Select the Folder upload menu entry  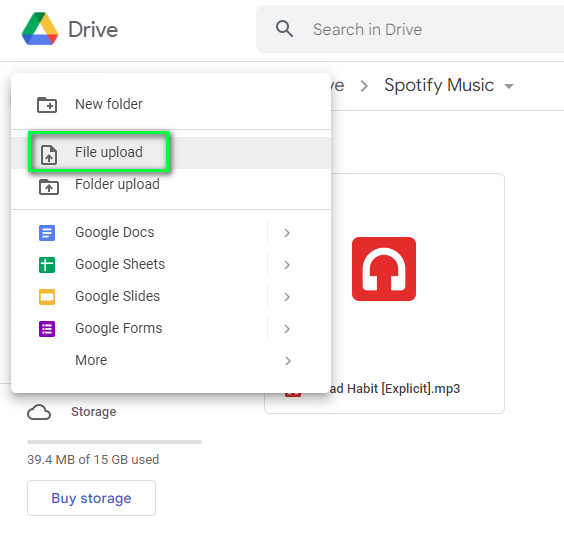(171, 185)
